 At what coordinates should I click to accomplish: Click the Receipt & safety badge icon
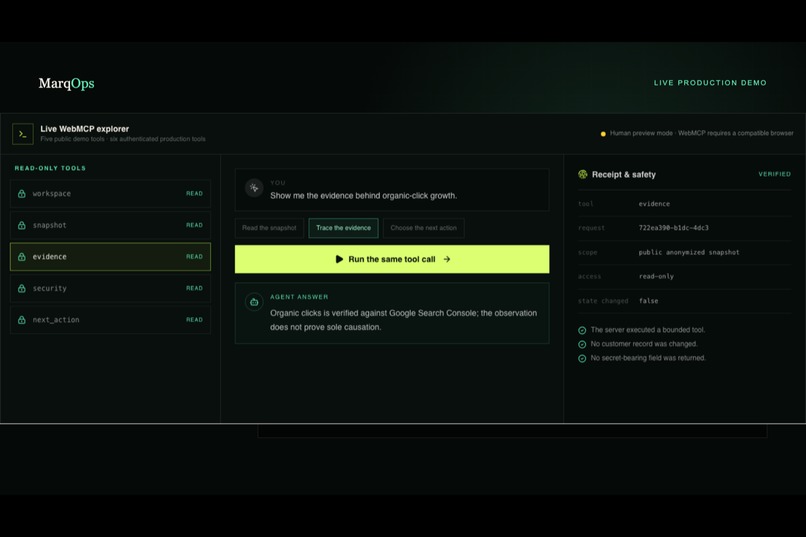click(x=582, y=174)
